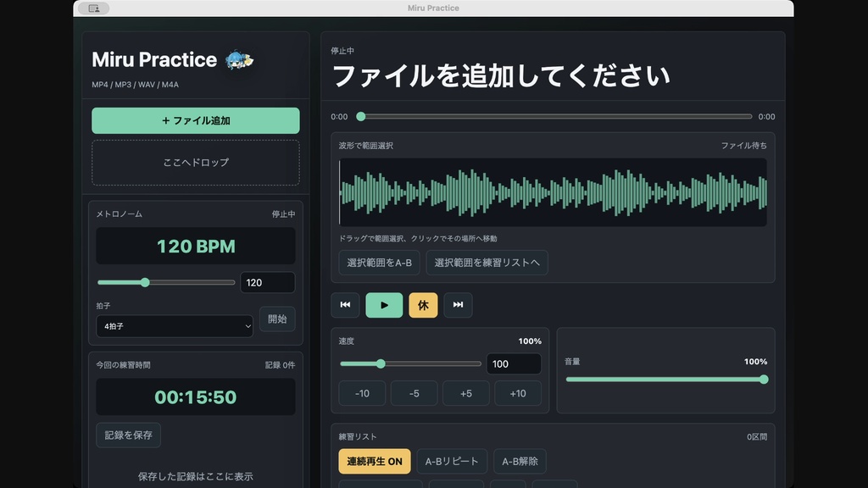The width and height of the screenshot is (868, 488).
Task: Click the 速度 speed slider handle
Action: [x=381, y=364]
